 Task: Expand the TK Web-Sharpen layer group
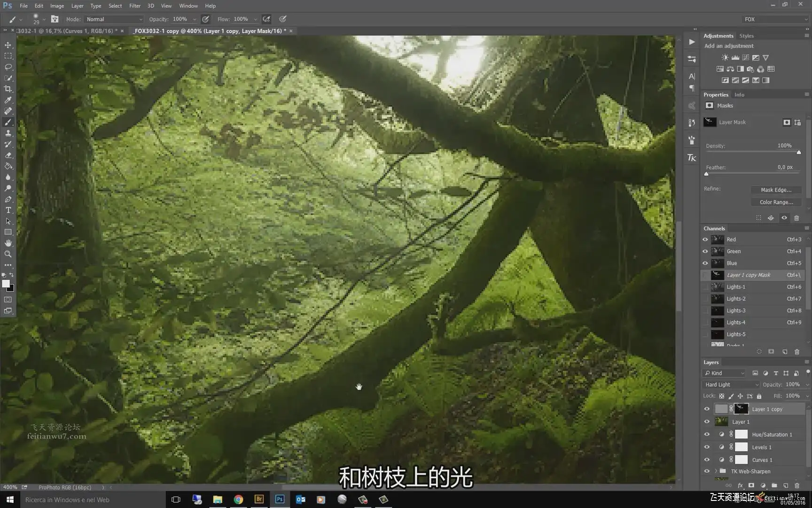point(716,471)
